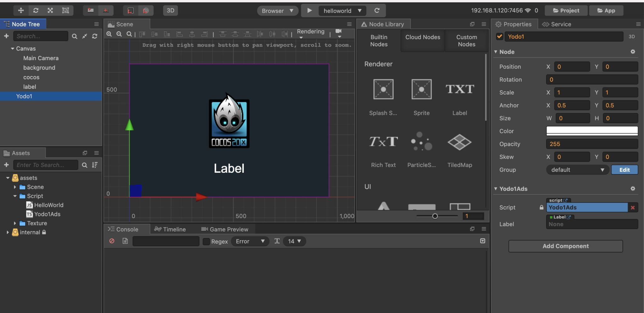This screenshot has height=313, width=644.
Task: Switch to the Timeline tab
Action: [x=170, y=229]
